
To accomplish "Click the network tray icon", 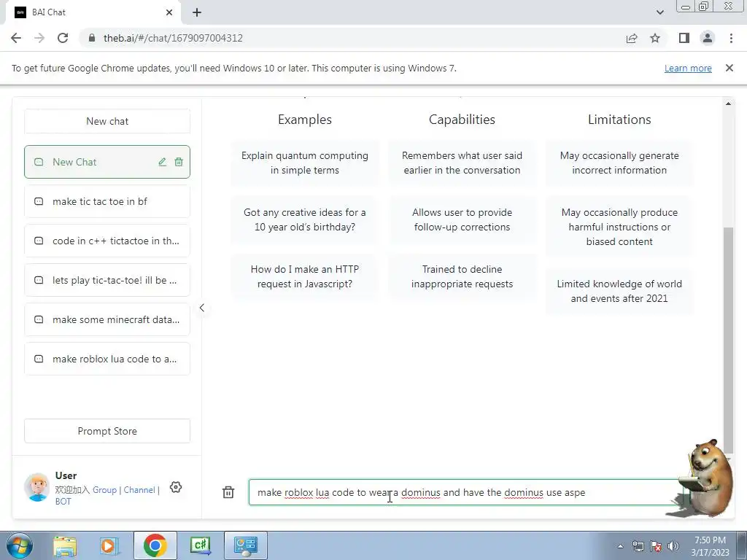I will click(638, 546).
